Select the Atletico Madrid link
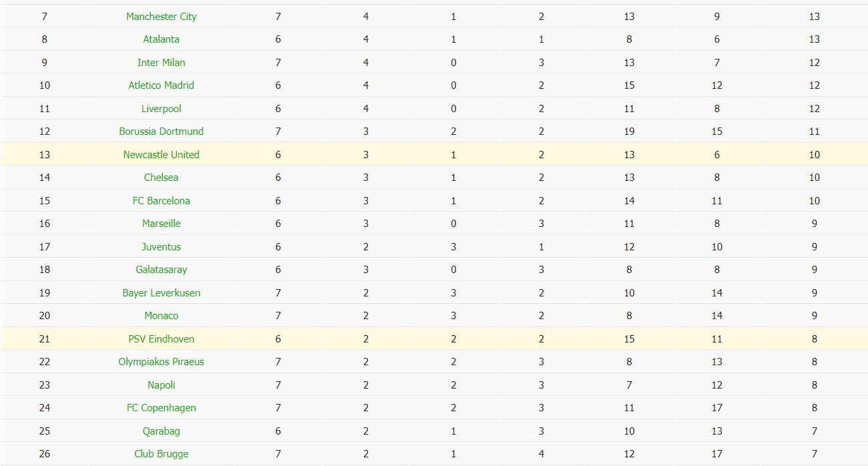This screenshot has width=868, height=466. click(161, 85)
